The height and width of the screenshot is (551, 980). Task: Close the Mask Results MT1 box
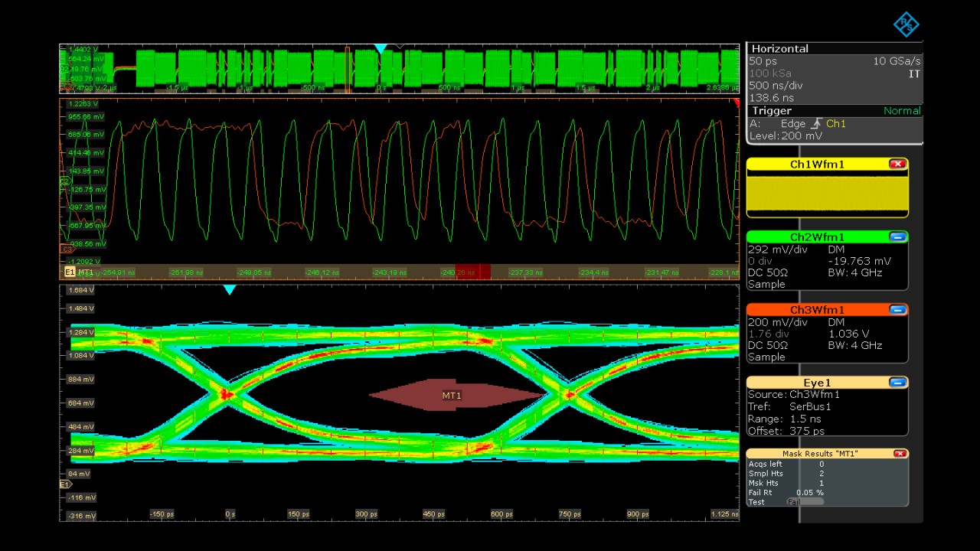900,454
